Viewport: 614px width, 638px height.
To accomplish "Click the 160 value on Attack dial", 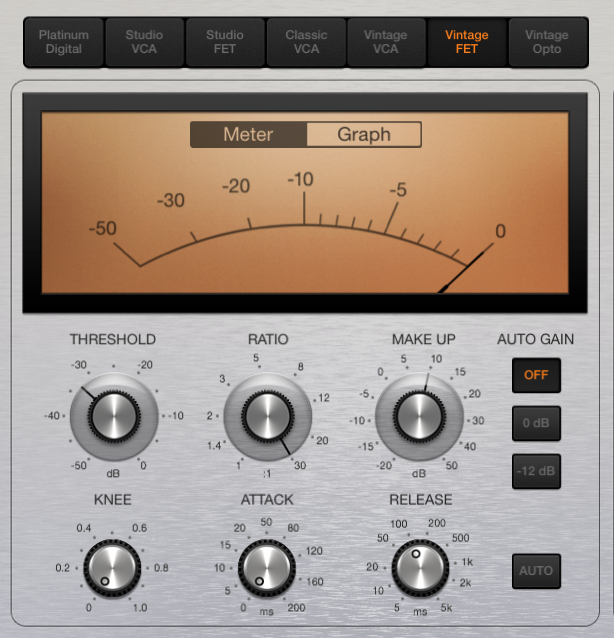I will [315, 582].
